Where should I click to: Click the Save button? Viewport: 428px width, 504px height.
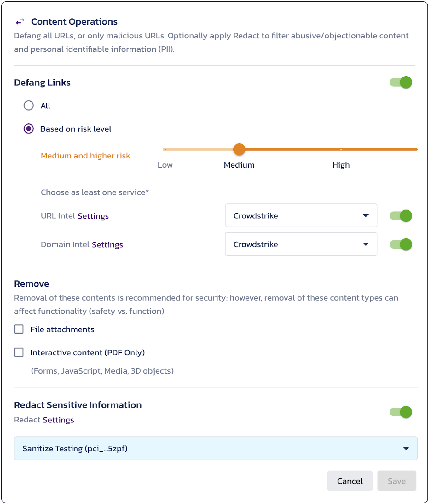pos(397,481)
